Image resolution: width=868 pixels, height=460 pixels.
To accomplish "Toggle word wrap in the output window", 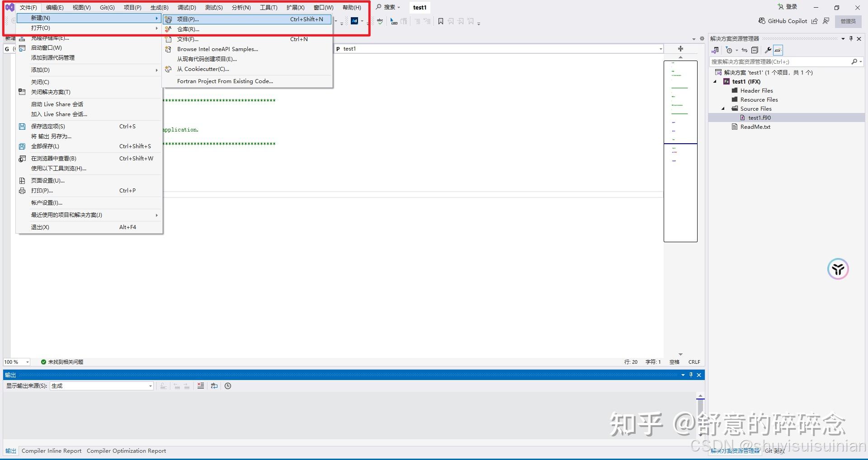I will click(214, 386).
